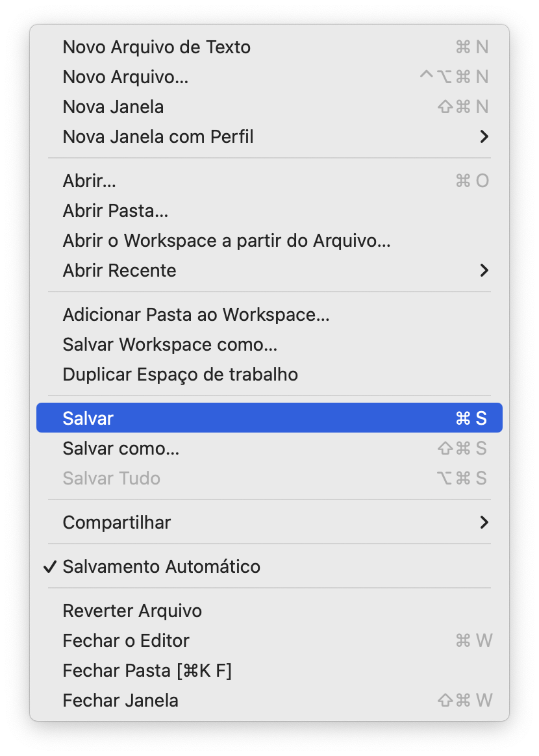Viewport: 539px width, 756px height.
Task: Open Abrir o Workspace a partir do Arquivo...
Action: tap(227, 240)
